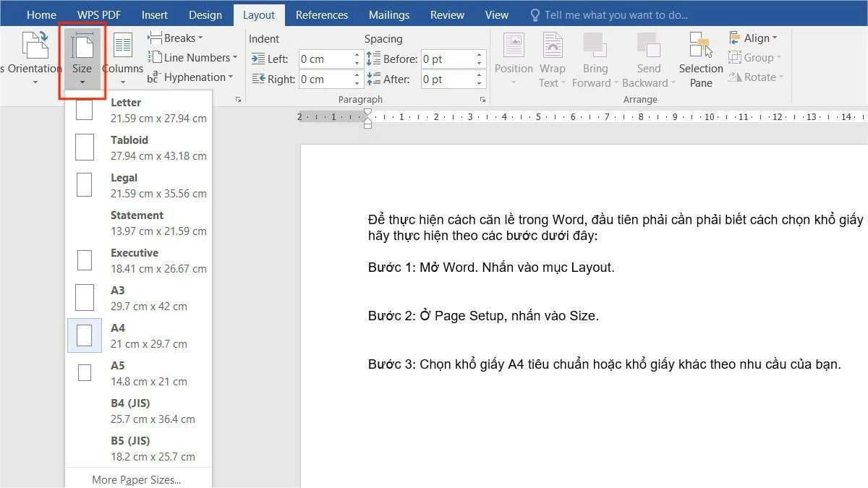The height and width of the screenshot is (488, 868).
Task: Open the Align dropdown
Action: (755, 38)
